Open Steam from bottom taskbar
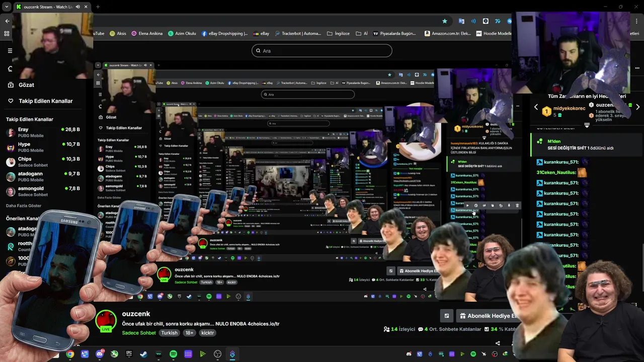 [x=143, y=354]
